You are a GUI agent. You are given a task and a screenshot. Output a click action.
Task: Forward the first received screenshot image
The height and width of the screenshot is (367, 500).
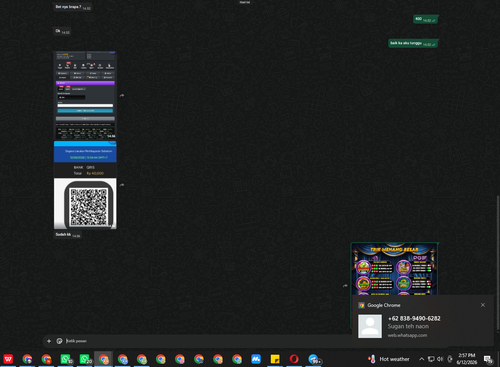(122, 95)
